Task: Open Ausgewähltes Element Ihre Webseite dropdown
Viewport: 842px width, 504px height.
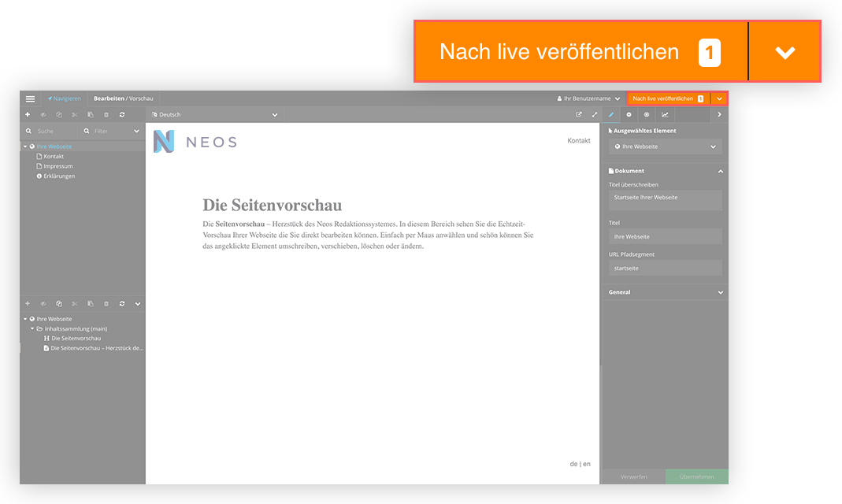Action: coord(666,146)
